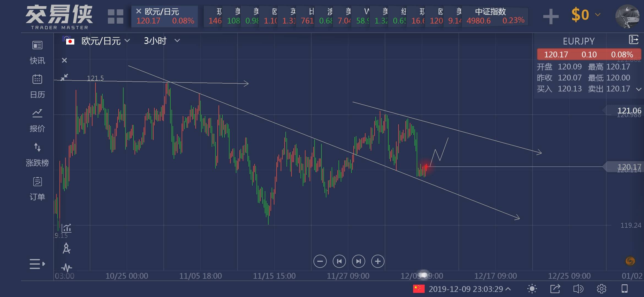This screenshot has height=297, width=644.
Task: Toggle the sound speaker icon
Action: point(578,289)
